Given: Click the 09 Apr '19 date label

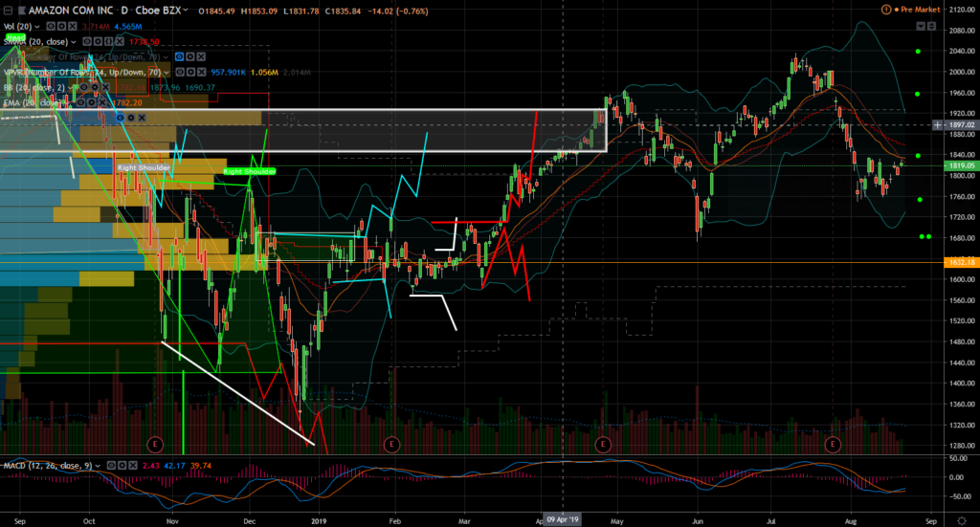Looking at the screenshot, I should point(563,519).
